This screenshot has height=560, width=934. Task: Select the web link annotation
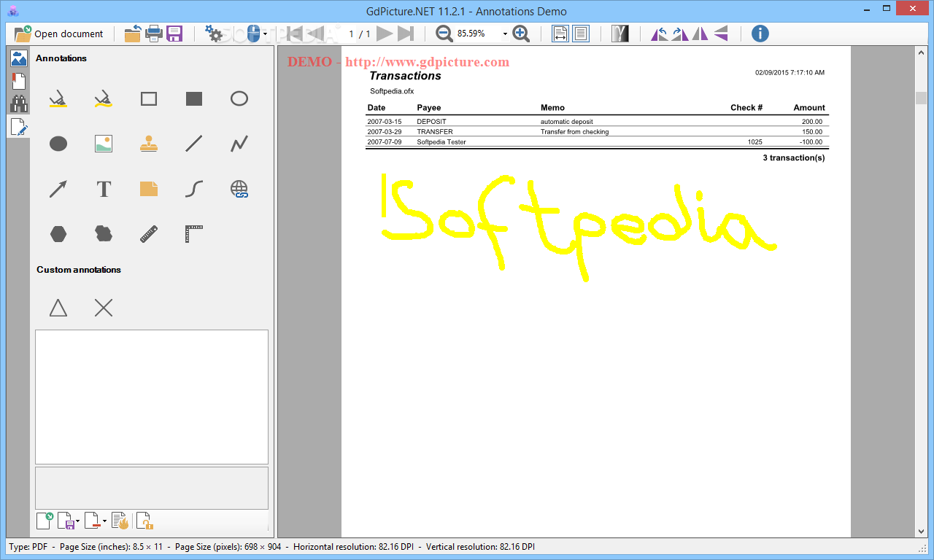pos(239,190)
